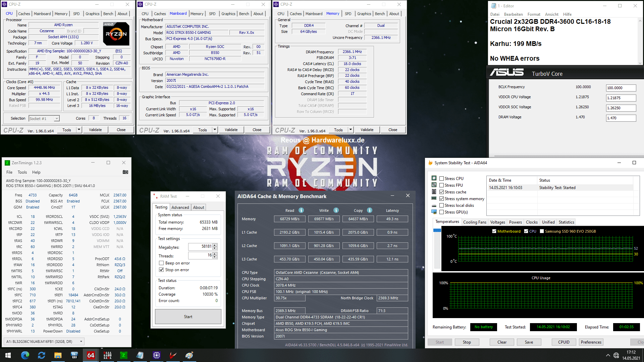Switch to the Advanced tab in RAM Test
This screenshot has width=644, height=362.
[x=180, y=207]
